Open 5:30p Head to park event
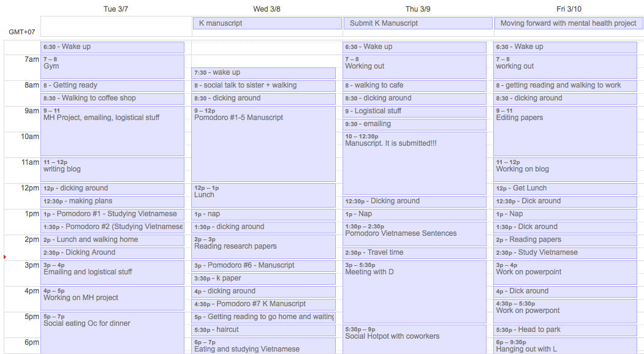644x354 pixels. [x=565, y=330]
